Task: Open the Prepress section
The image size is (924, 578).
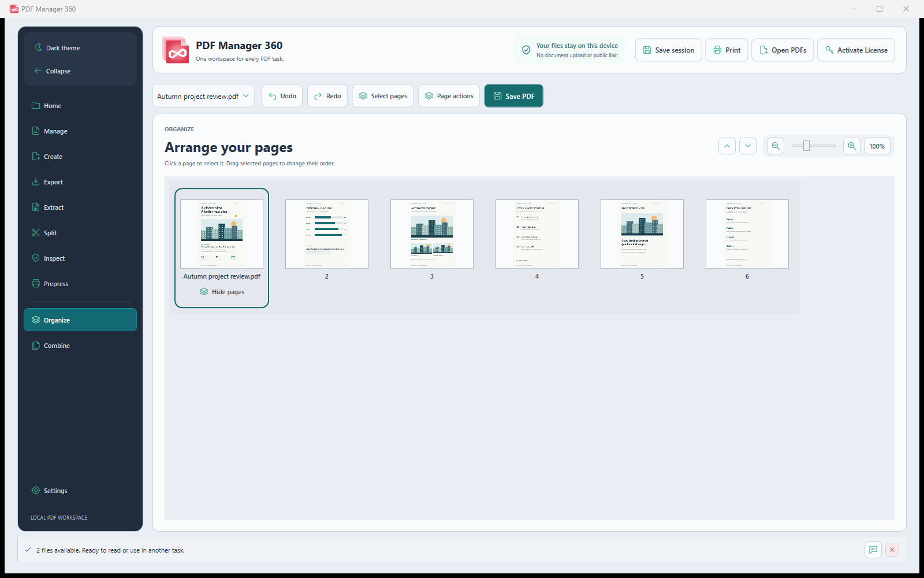Action: pyautogui.click(x=80, y=284)
